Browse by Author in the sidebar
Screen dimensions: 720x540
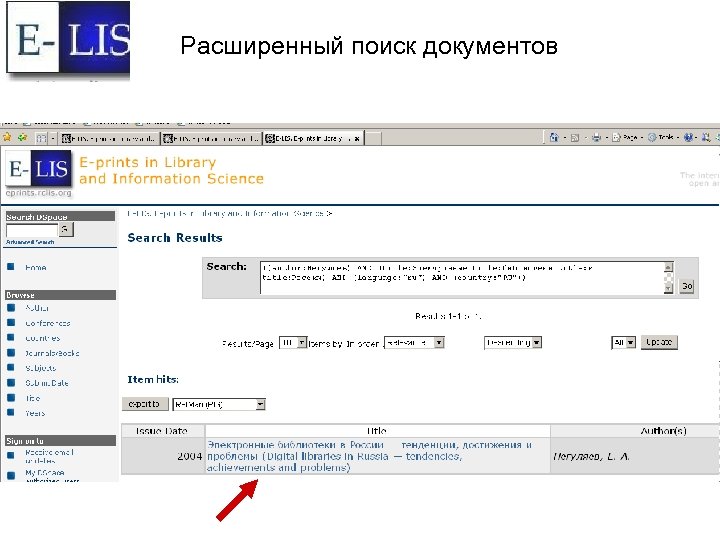[x=37, y=308]
